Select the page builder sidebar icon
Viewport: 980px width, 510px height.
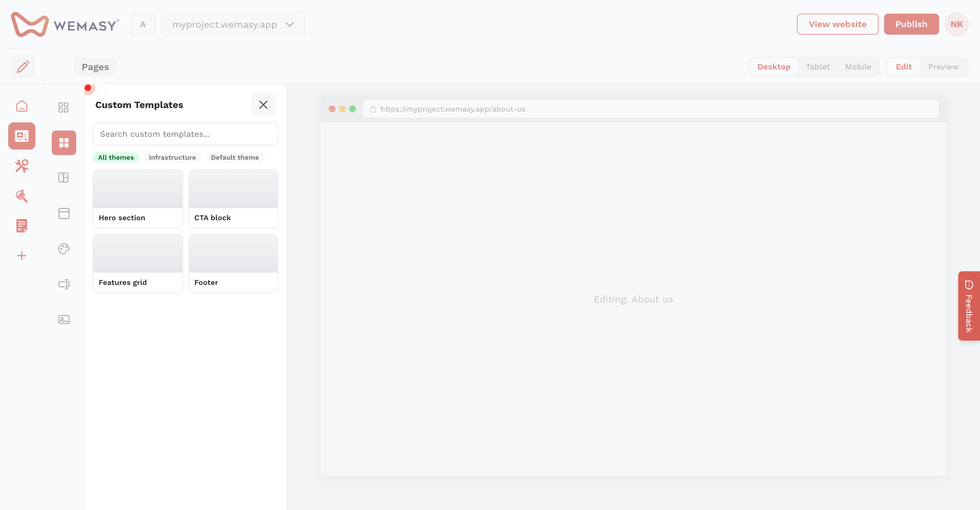[x=22, y=136]
